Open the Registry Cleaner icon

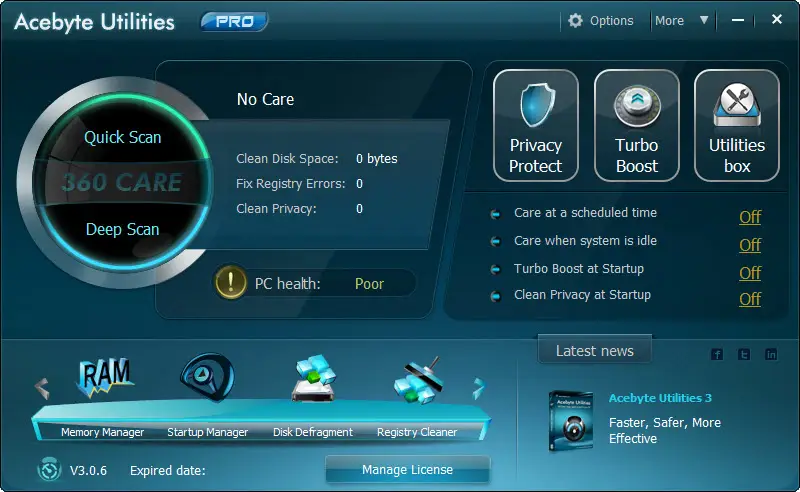417,380
